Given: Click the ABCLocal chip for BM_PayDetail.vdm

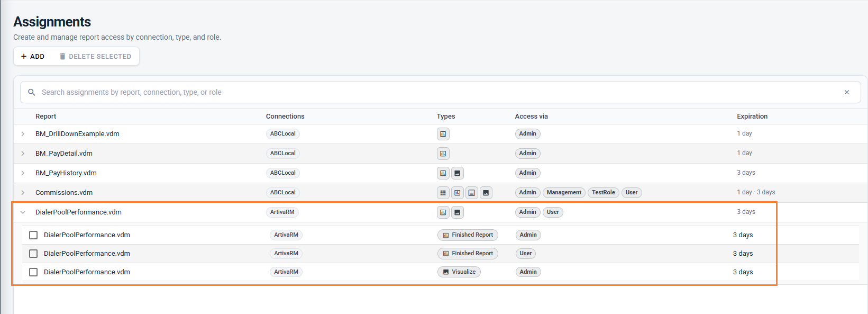Looking at the screenshot, I should (x=283, y=154).
